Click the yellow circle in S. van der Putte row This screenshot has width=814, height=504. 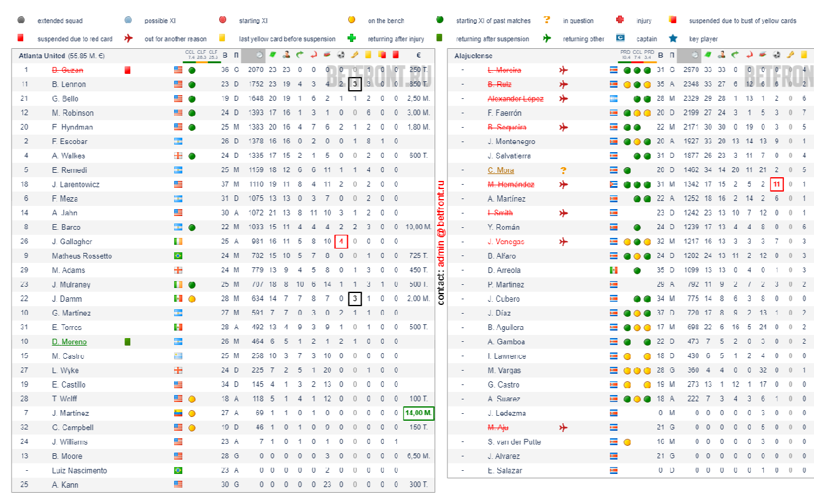(x=627, y=442)
